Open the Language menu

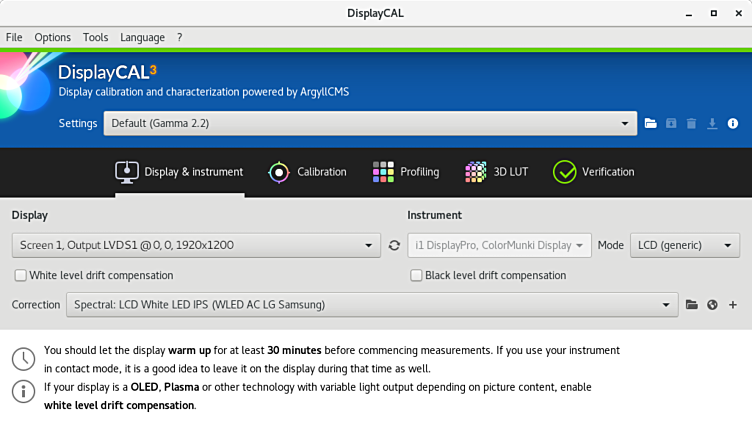pos(142,37)
